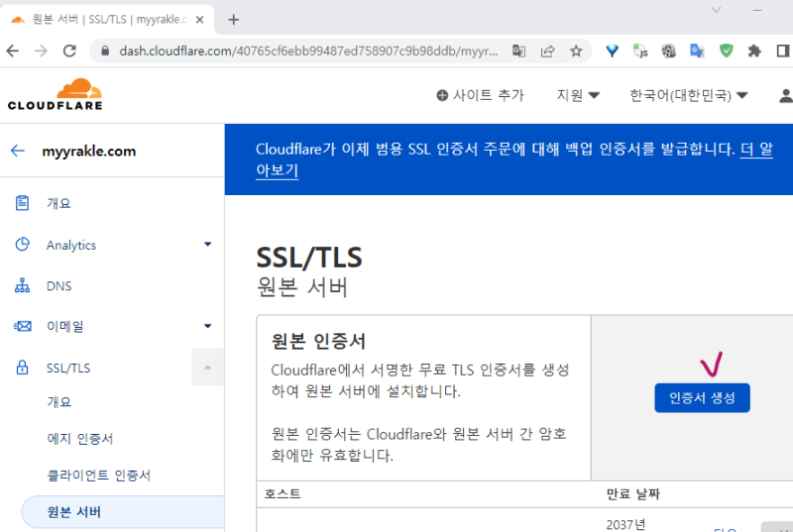Click the share page icon in address bar
793x532 pixels.
pyautogui.click(x=548, y=52)
